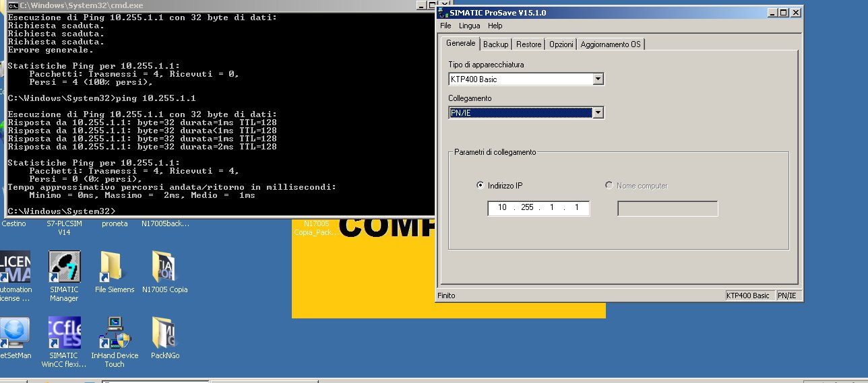
Task: Expand the Tipo di apparecchiatura dropdown arrow
Action: pos(598,79)
